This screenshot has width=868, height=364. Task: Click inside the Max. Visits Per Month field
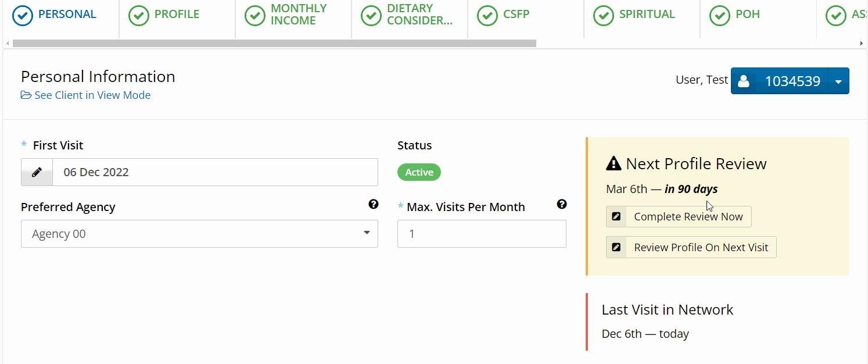pos(482,233)
